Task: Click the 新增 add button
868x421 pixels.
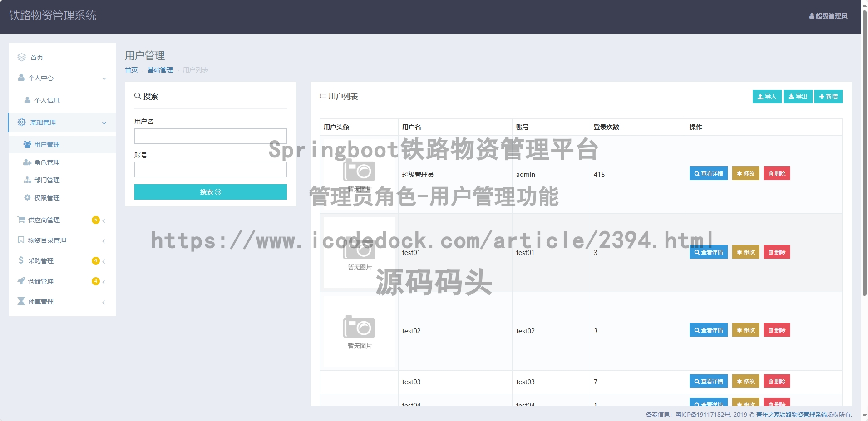Action: pyautogui.click(x=829, y=97)
